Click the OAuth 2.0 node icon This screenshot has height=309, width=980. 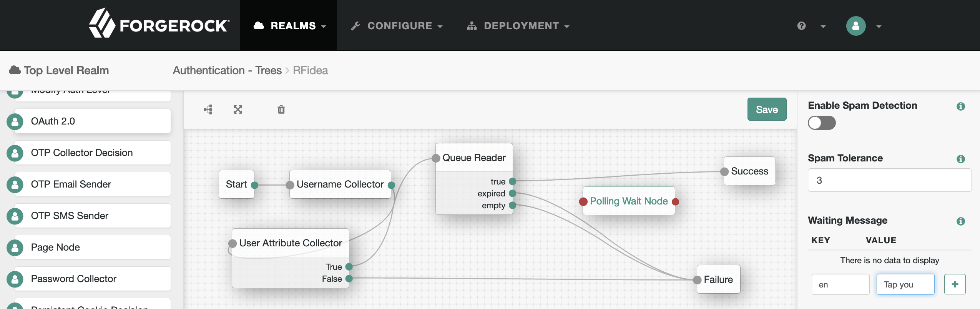pyautogui.click(x=15, y=121)
